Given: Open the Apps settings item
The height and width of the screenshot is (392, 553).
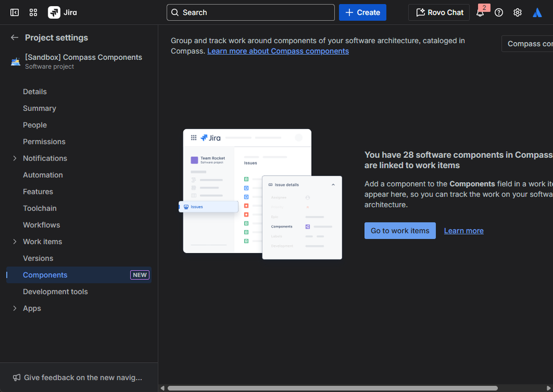Looking at the screenshot, I should pos(79,308).
